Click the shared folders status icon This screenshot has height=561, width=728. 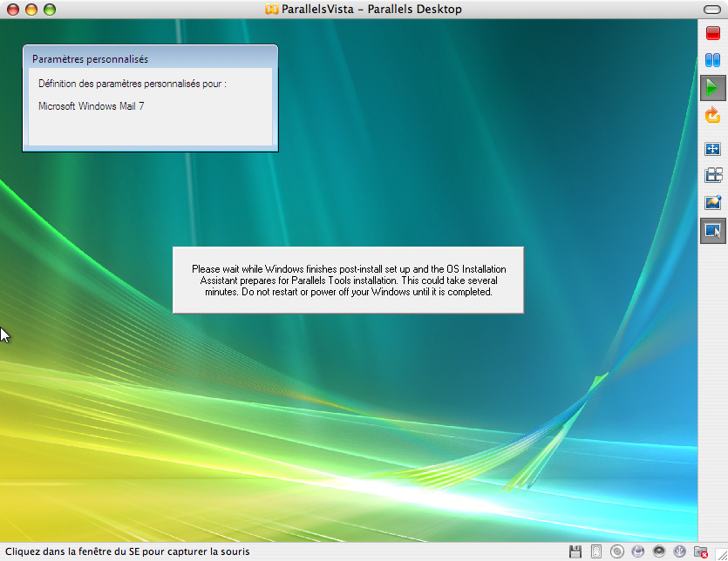pyautogui.click(x=701, y=551)
